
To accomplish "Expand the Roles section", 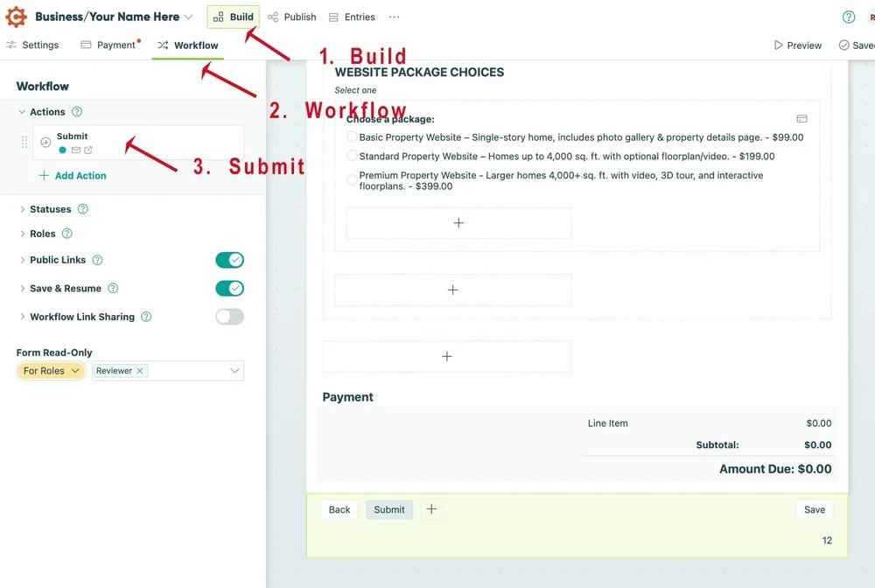I will point(22,234).
